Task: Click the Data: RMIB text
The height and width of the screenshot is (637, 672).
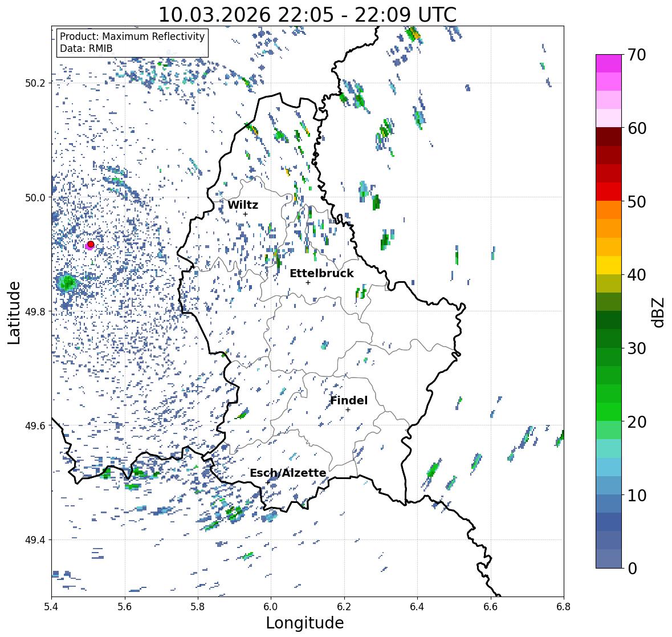Action: (86, 48)
